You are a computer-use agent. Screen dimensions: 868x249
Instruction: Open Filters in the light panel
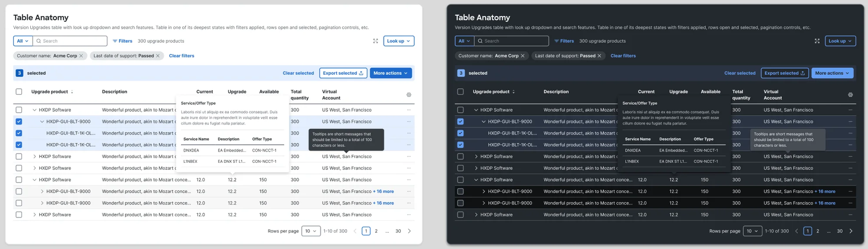(x=122, y=41)
